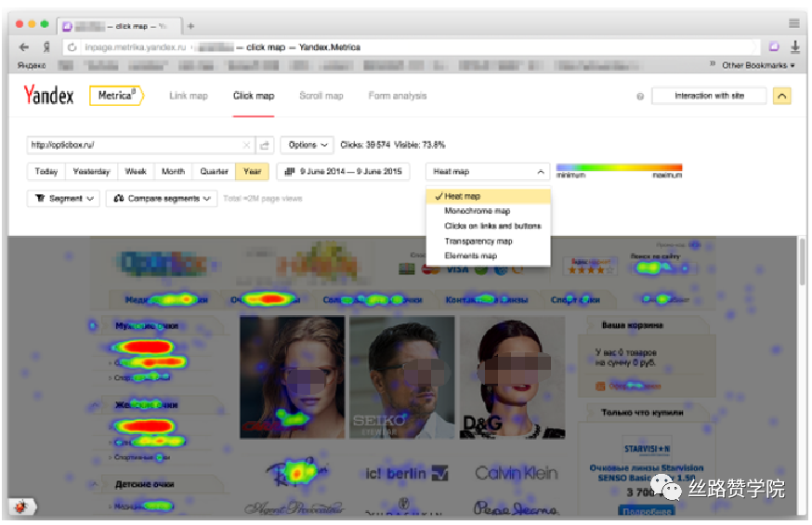Open the Compare segments dropdown
Screen dimensions: 812x525
point(162,198)
